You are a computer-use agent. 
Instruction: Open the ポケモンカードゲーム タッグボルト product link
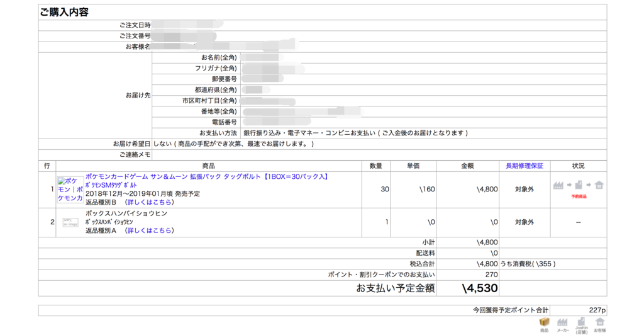click(207, 176)
